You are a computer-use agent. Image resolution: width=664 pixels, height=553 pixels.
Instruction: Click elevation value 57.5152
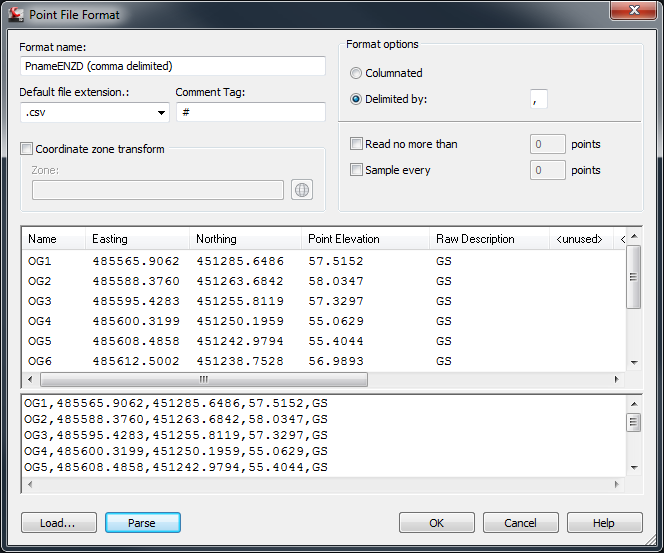(x=336, y=261)
